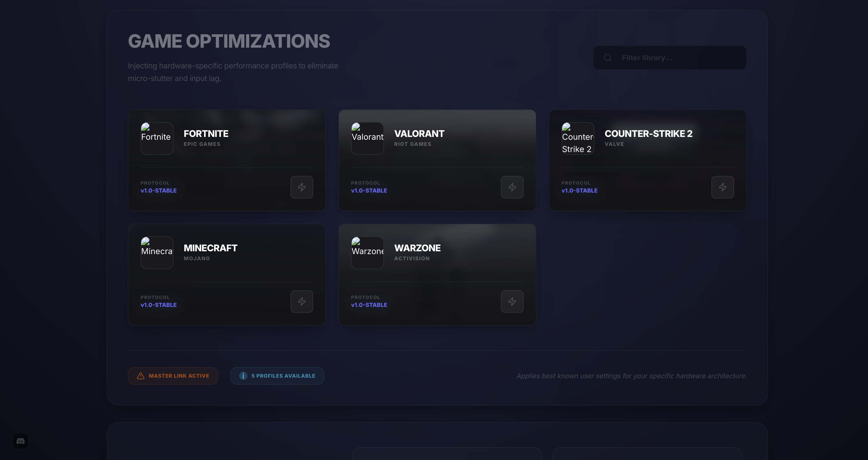The height and width of the screenshot is (460, 868).
Task: Click the RIOT GAMES publisher label
Action: 412,144
